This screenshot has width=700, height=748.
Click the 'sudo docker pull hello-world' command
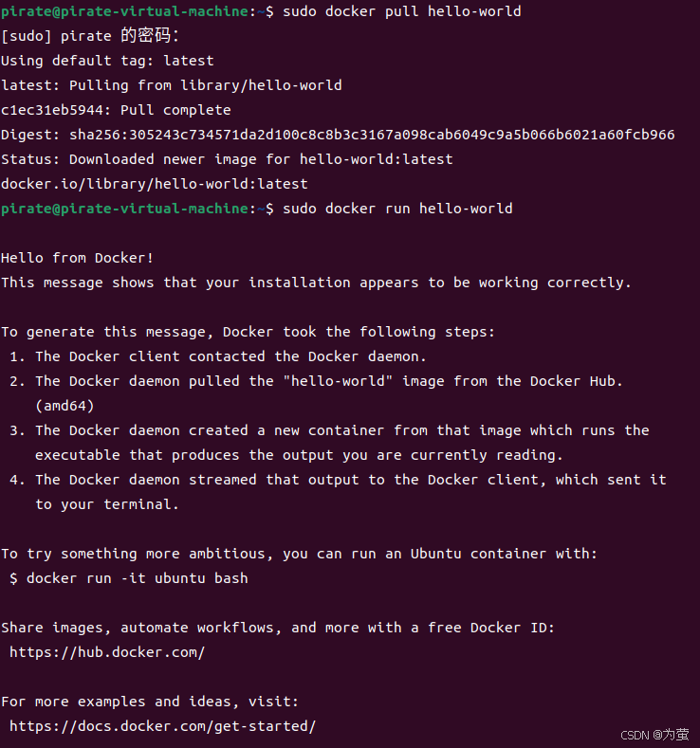pos(402,11)
